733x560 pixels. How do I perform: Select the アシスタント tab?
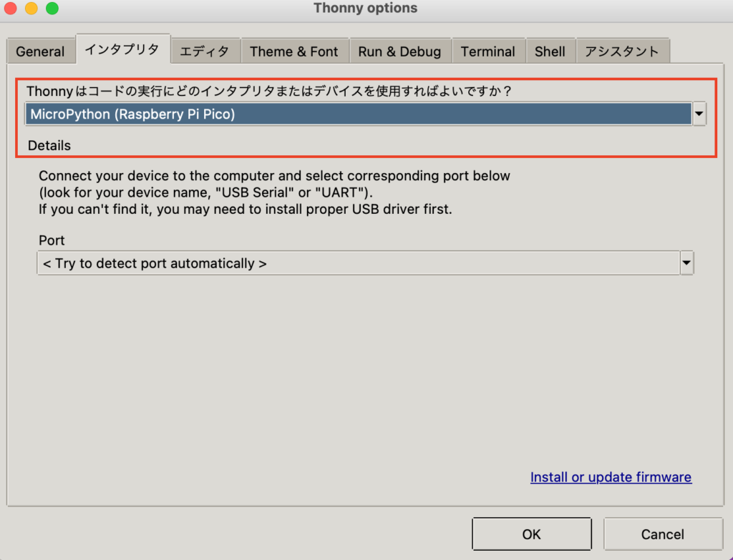tap(622, 51)
